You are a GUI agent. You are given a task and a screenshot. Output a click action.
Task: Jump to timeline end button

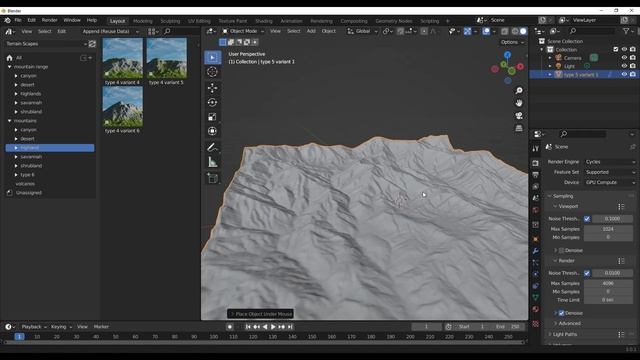coord(290,327)
